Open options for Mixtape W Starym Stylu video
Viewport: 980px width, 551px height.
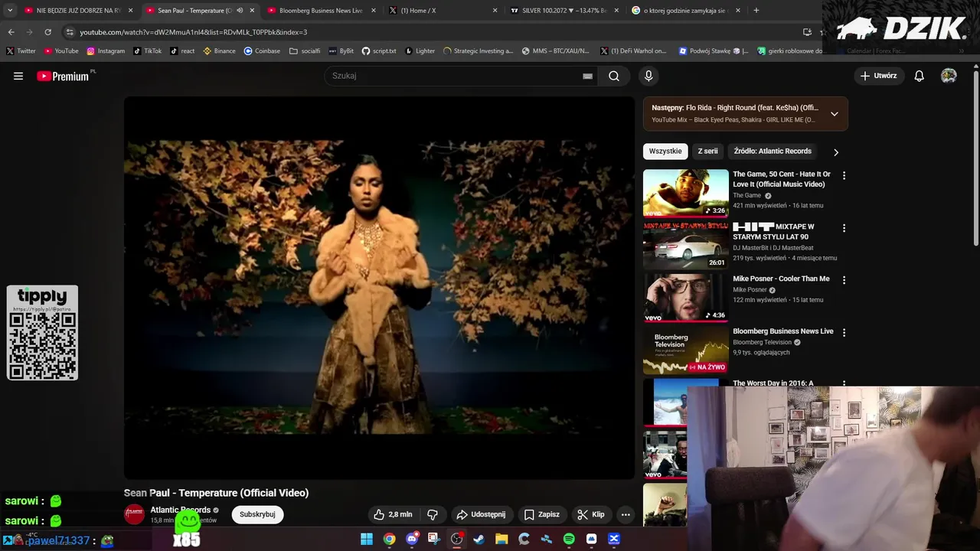[844, 228]
